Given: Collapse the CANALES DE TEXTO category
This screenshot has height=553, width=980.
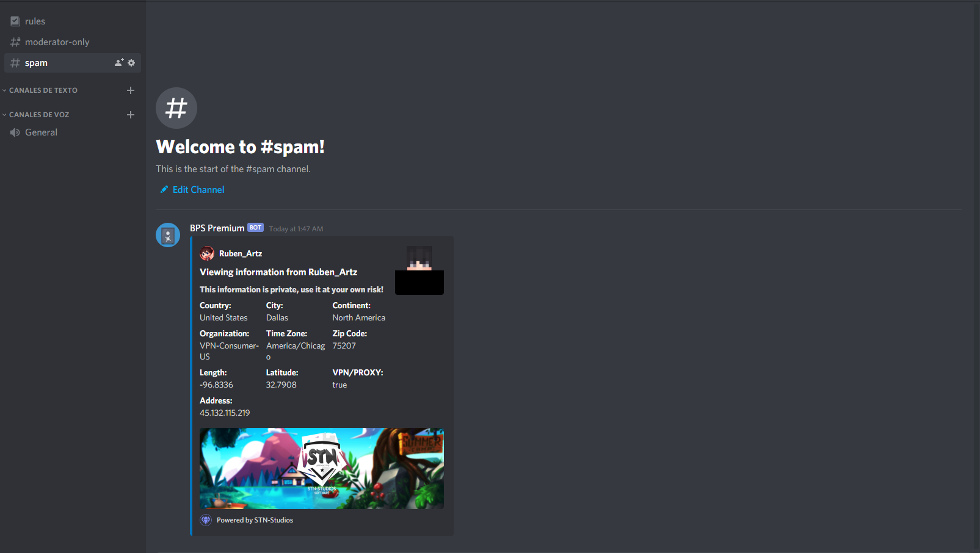Looking at the screenshot, I should [x=43, y=90].
